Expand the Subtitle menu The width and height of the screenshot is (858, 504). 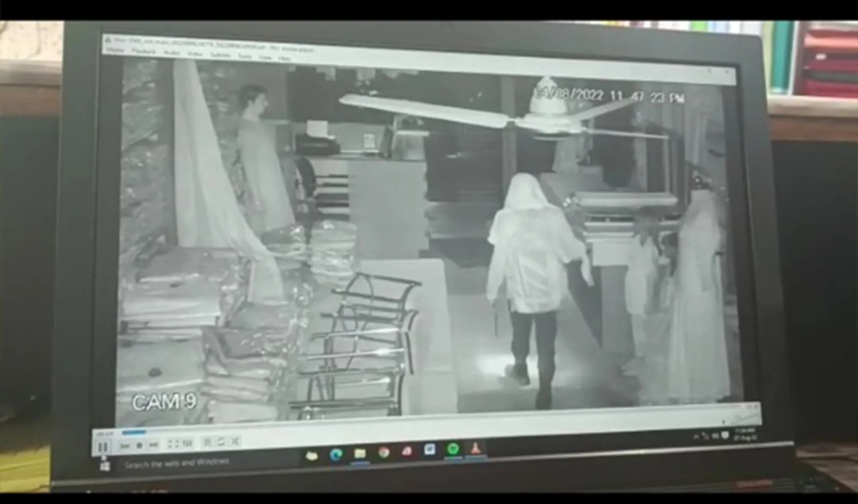[220, 55]
